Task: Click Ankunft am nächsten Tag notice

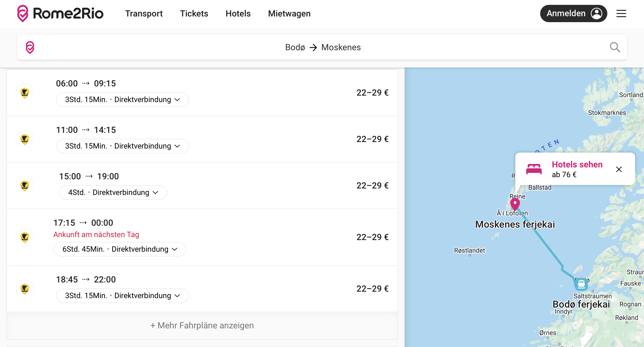Action: tap(96, 234)
